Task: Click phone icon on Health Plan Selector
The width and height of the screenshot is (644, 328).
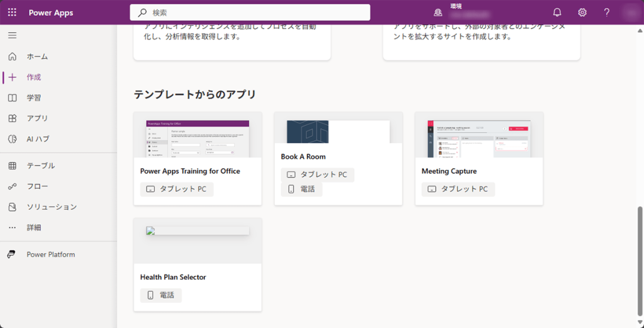Action: click(x=150, y=295)
